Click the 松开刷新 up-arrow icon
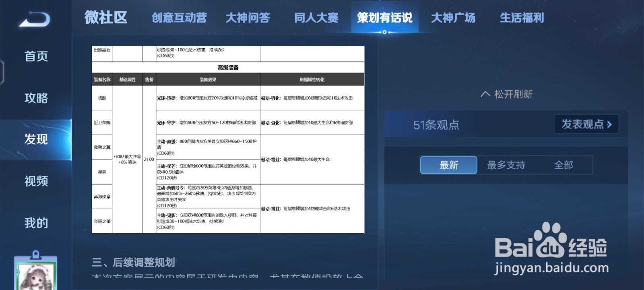Image resolution: width=644 pixels, height=290 pixels. [485, 94]
